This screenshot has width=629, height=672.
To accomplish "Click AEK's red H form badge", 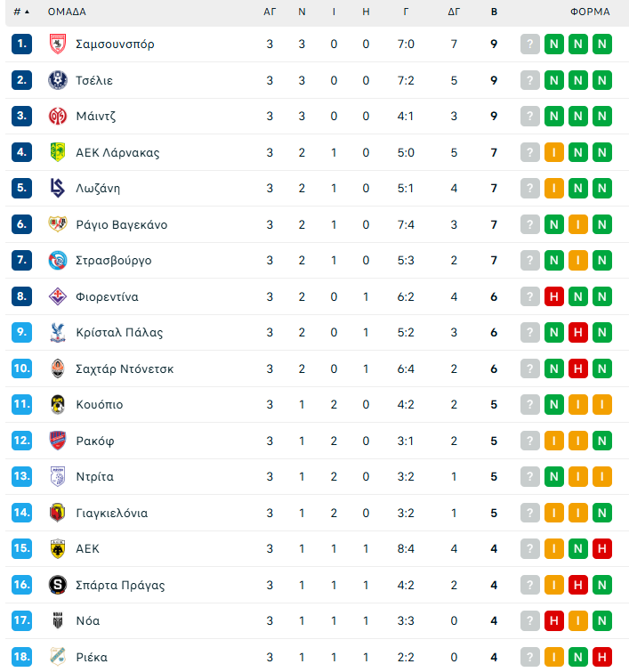I will pyautogui.click(x=602, y=548).
